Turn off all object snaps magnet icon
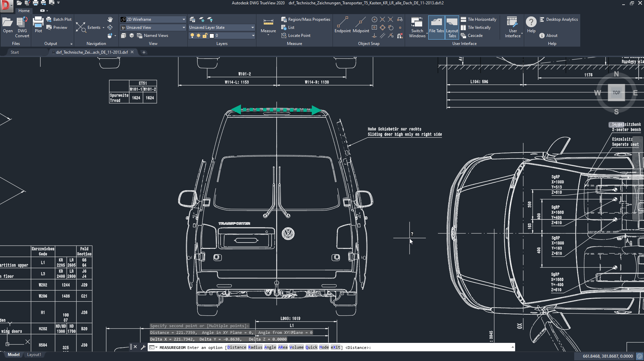 (400, 36)
